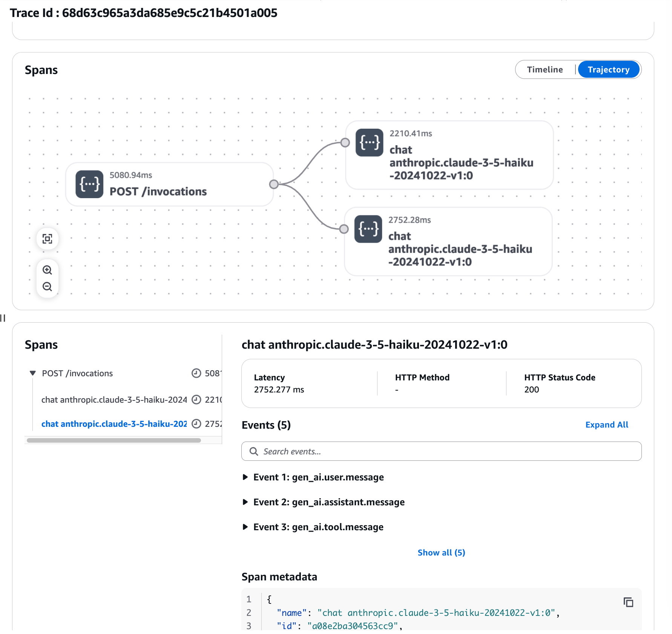Zoom out of the trajectory graph
The width and height of the screenshot is (672, 634).
pos(47,286)
